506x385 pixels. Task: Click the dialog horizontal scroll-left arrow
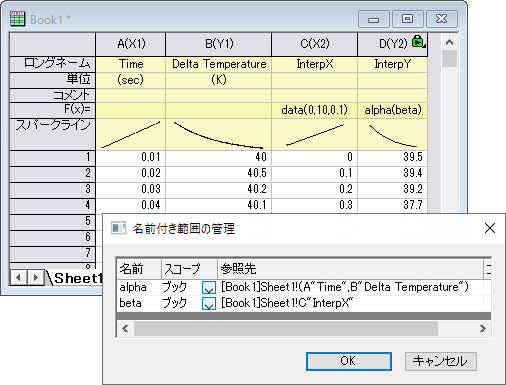(125, 329)
